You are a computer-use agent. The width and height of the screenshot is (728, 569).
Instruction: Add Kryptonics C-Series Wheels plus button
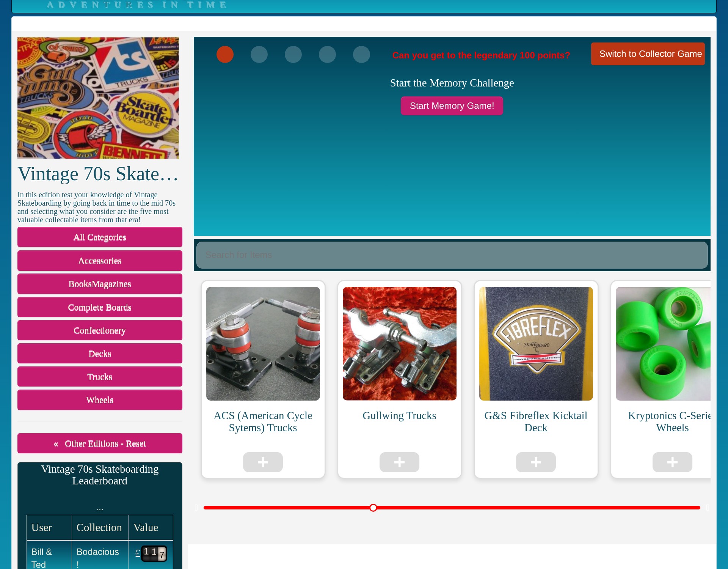672,462
